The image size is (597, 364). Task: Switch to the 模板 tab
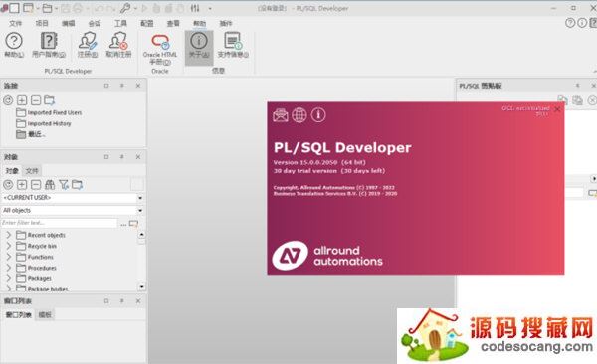pos(45,314)
